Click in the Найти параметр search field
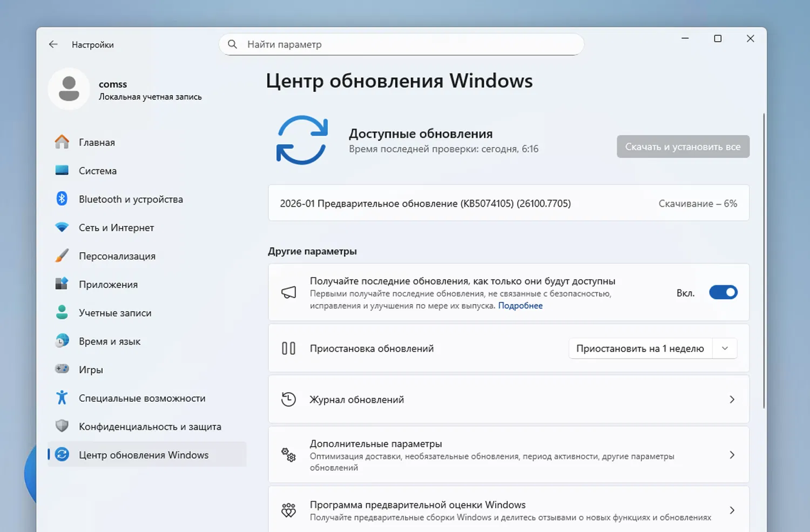Viewport: 810px width, 532px height. [401, 44]
